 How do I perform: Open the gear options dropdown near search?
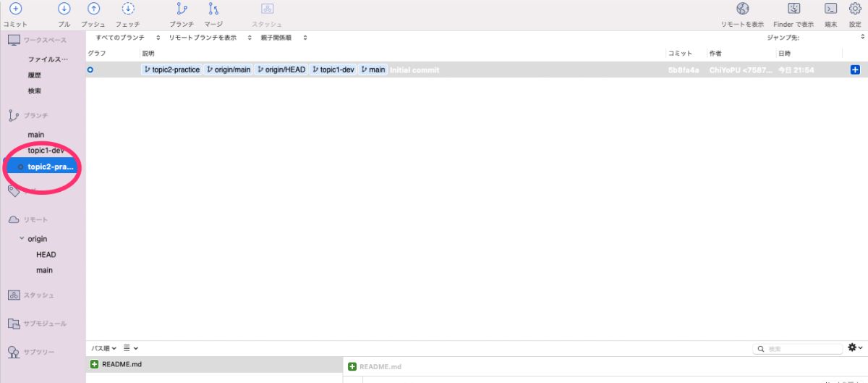(855, 348)
